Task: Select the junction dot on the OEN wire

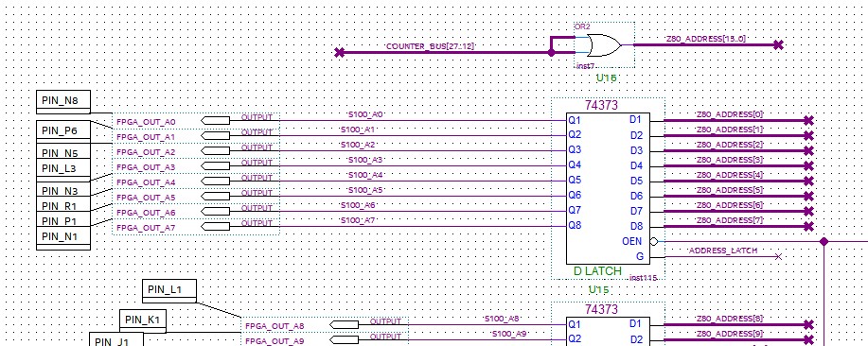Action: 824,241
